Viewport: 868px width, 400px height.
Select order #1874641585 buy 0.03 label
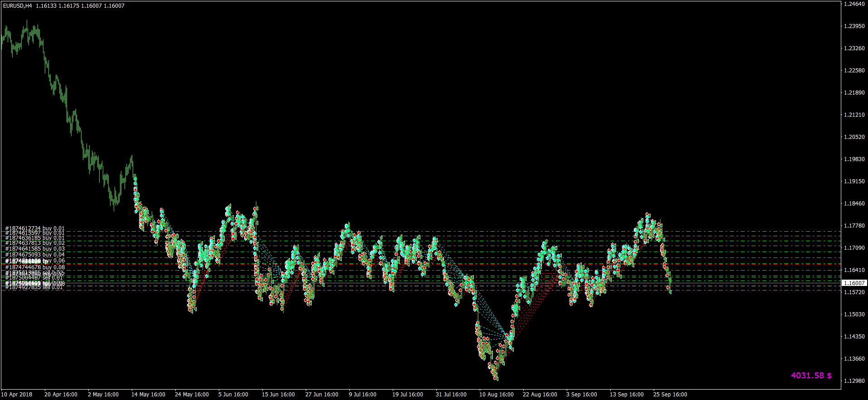click(35, 249)
